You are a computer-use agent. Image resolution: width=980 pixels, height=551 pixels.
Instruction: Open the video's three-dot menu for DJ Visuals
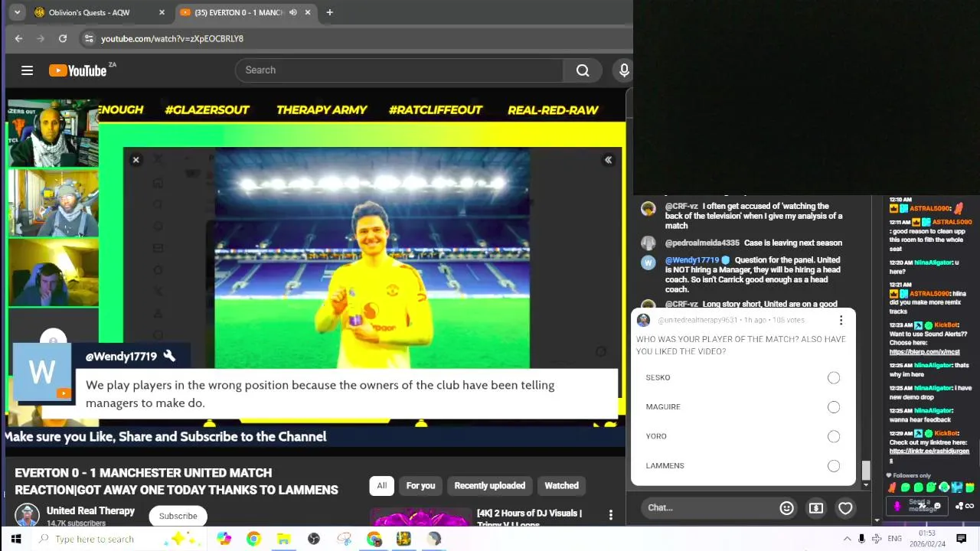pyautogui.click(x=610, y=515)
